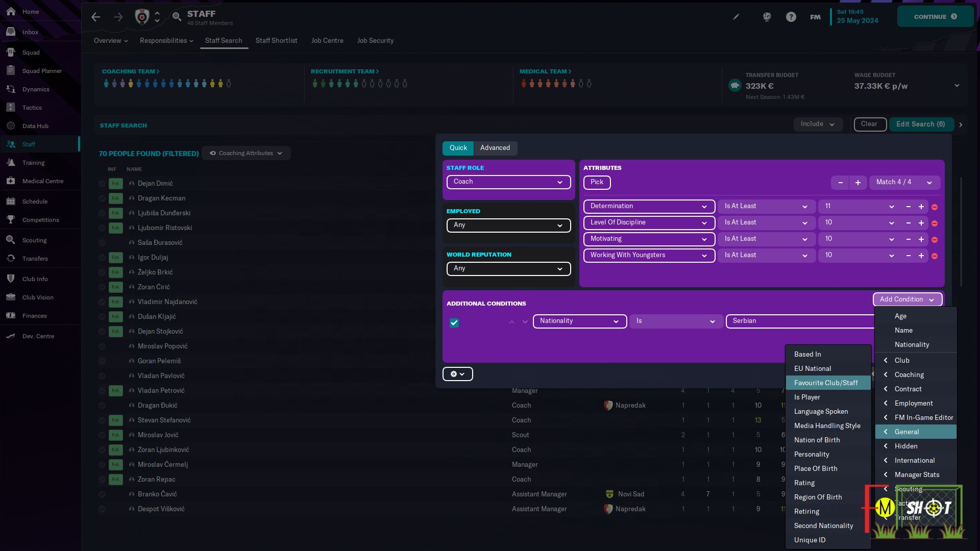
Task: Open the Tactics section
Action: tap(32, 108)
